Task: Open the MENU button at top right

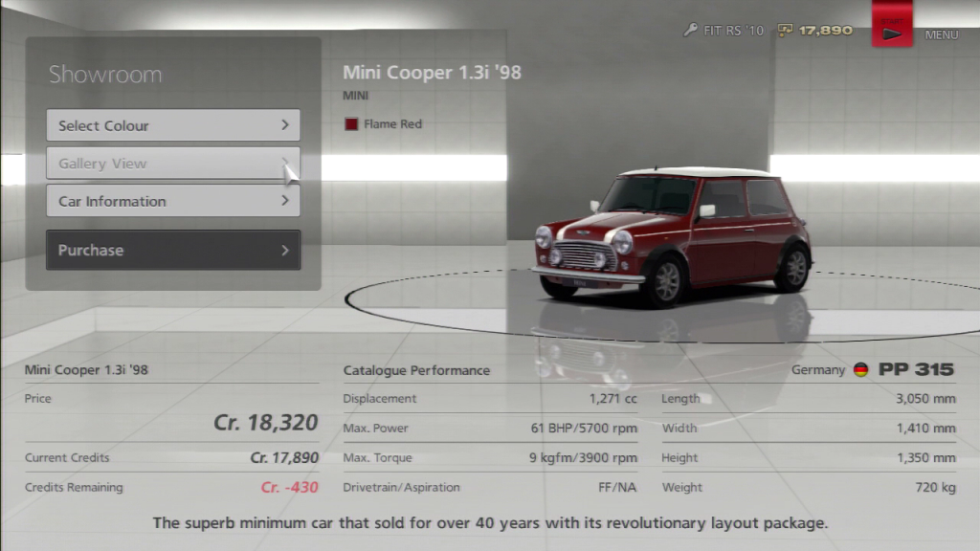Action: point(942,35)
